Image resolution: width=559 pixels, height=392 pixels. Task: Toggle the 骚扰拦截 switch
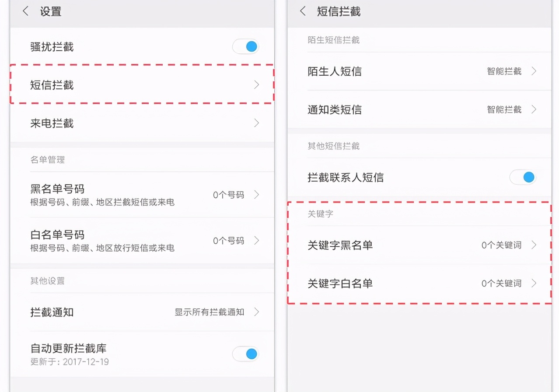coord(246,47)
